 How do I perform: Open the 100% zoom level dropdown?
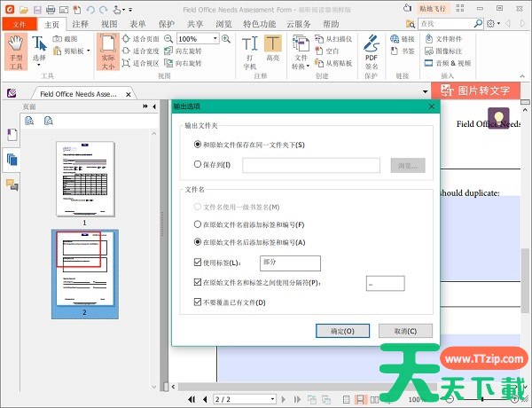(x=215, y=39)
